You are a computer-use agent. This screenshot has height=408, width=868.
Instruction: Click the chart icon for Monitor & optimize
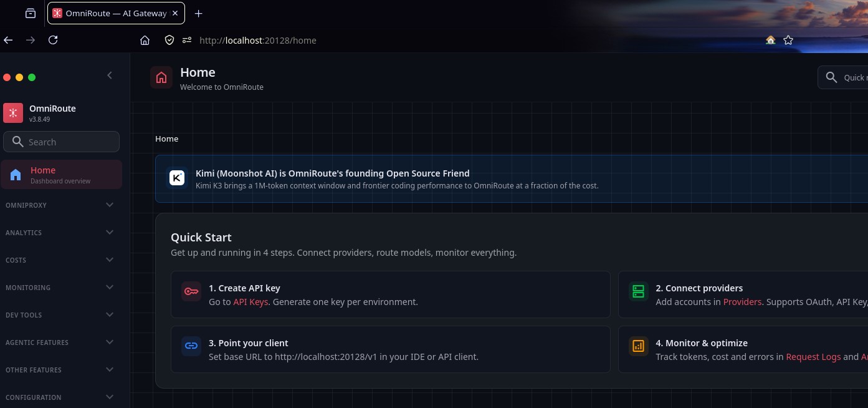click(x=638, y=346)
